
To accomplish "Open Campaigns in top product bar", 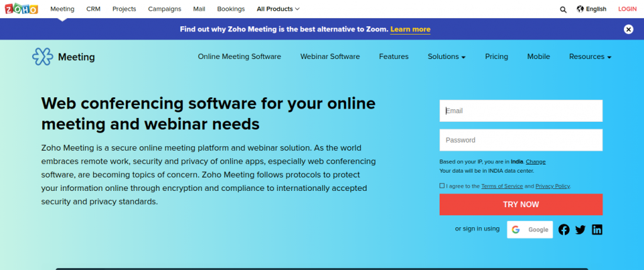I will pos(164,9).
